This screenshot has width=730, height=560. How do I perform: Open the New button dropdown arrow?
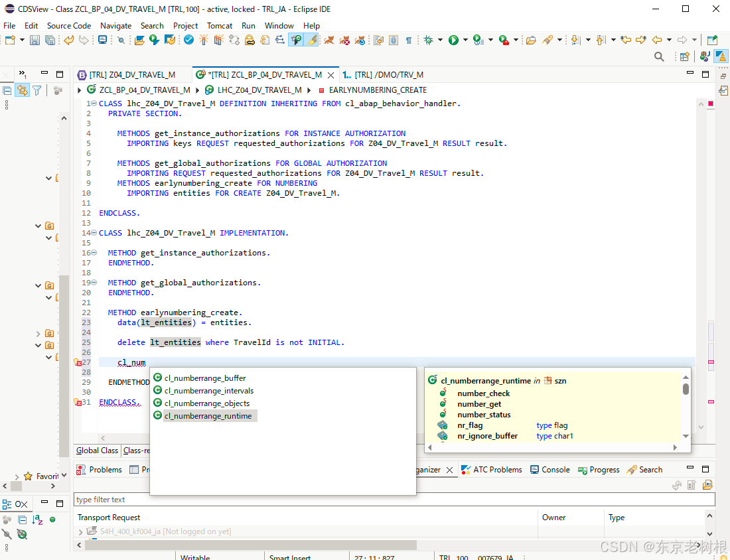tap(21, 40)
